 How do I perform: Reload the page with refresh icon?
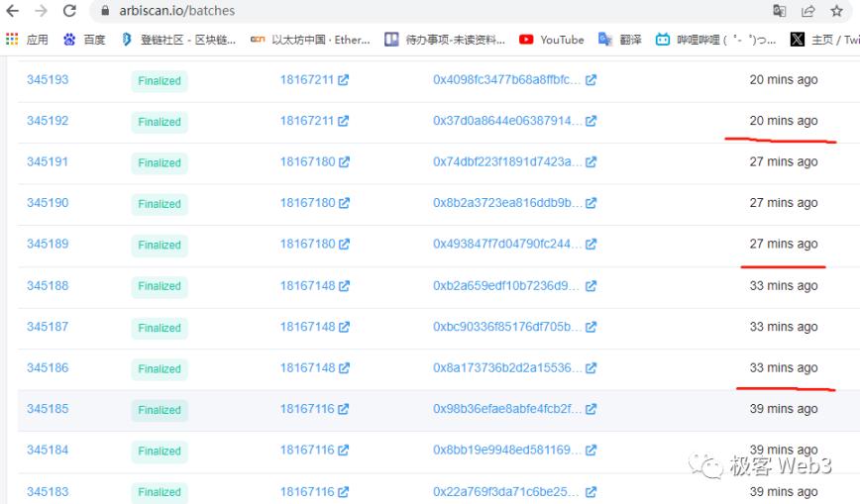69,11
